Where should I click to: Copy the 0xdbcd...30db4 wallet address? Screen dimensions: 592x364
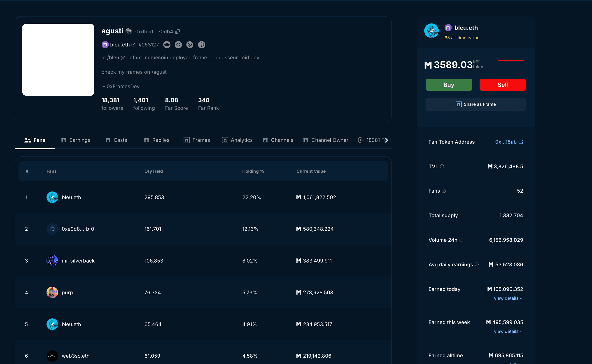pos(177,32)
